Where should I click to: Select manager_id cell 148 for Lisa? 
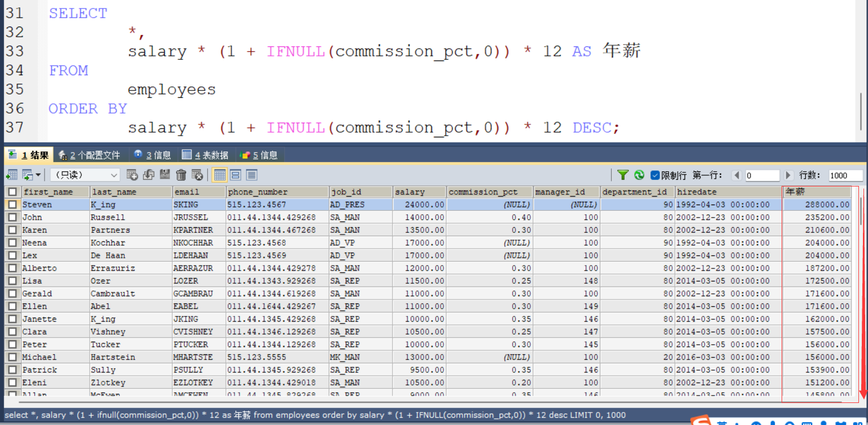[566, 281]
